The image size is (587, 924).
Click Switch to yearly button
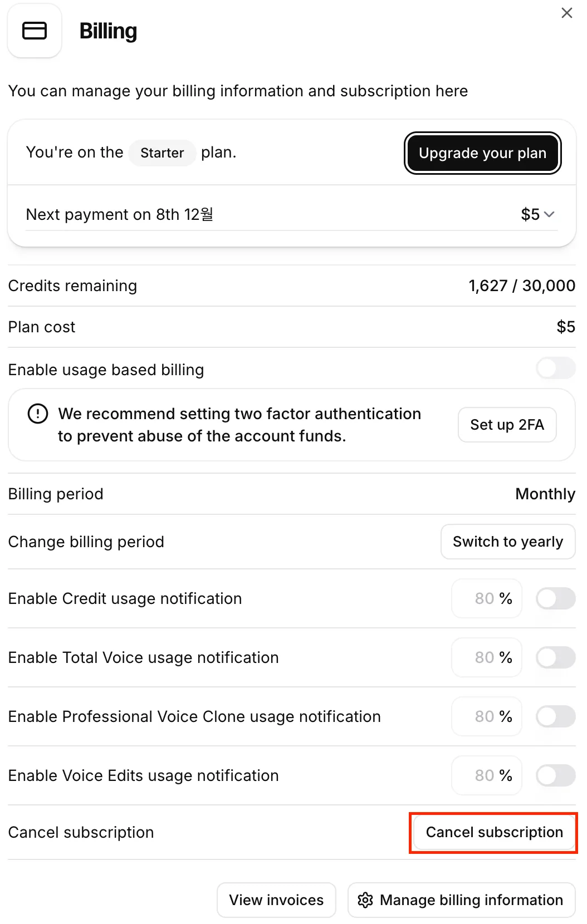(508, 542)
